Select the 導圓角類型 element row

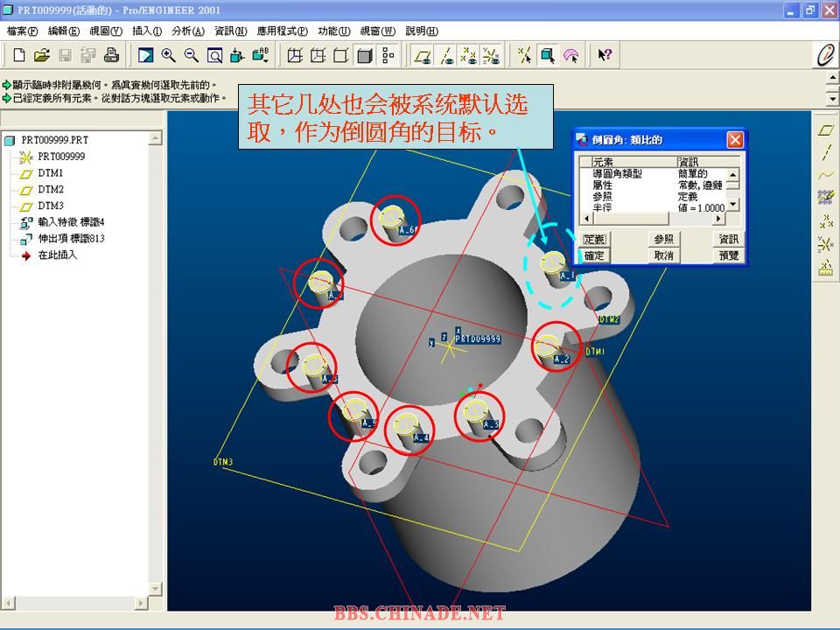653,173
